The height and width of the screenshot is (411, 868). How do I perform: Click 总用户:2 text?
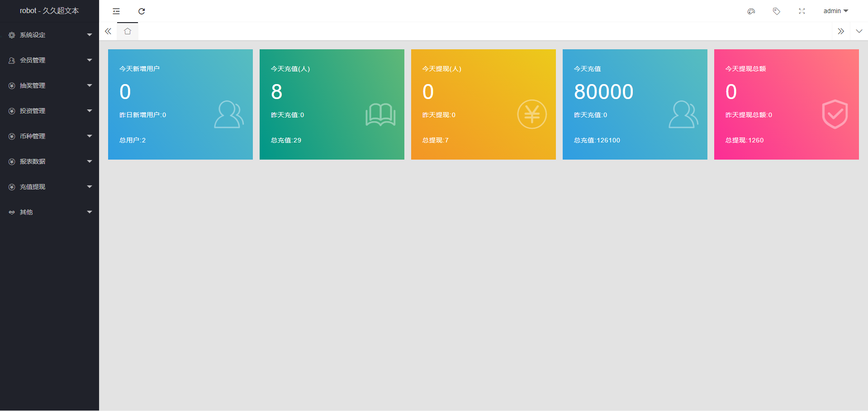133,140
